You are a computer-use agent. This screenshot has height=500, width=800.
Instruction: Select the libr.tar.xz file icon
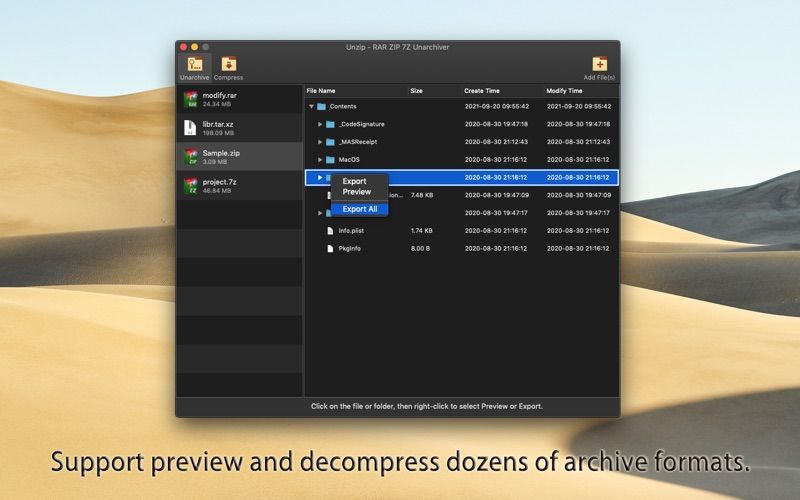pyautogui.click(x=190, y=127)
